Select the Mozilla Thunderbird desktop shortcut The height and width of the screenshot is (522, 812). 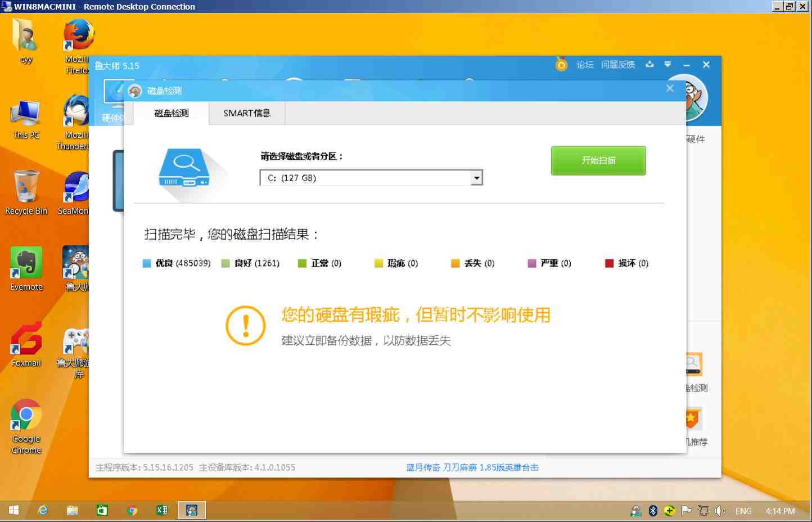click(75, 122)
